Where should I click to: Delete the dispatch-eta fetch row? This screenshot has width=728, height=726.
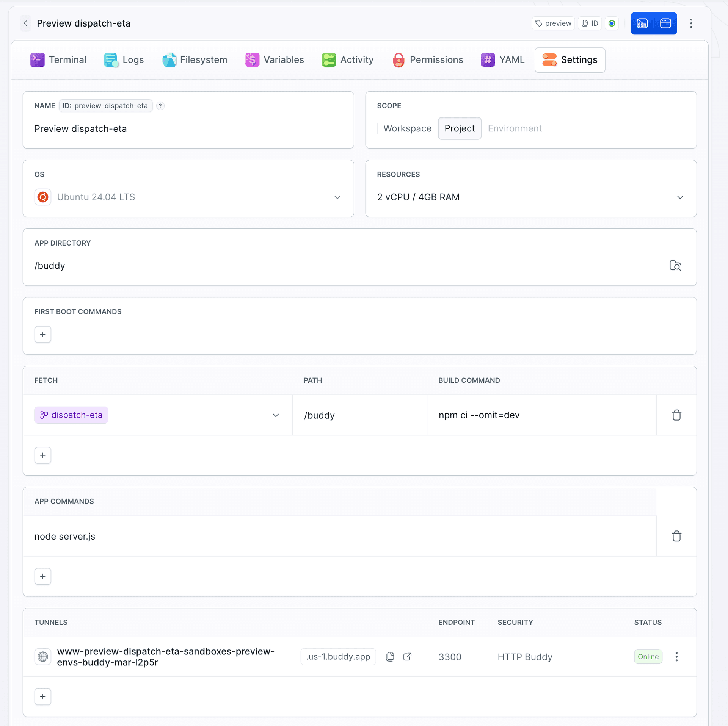pyautogui.click(x=676, y=415)
